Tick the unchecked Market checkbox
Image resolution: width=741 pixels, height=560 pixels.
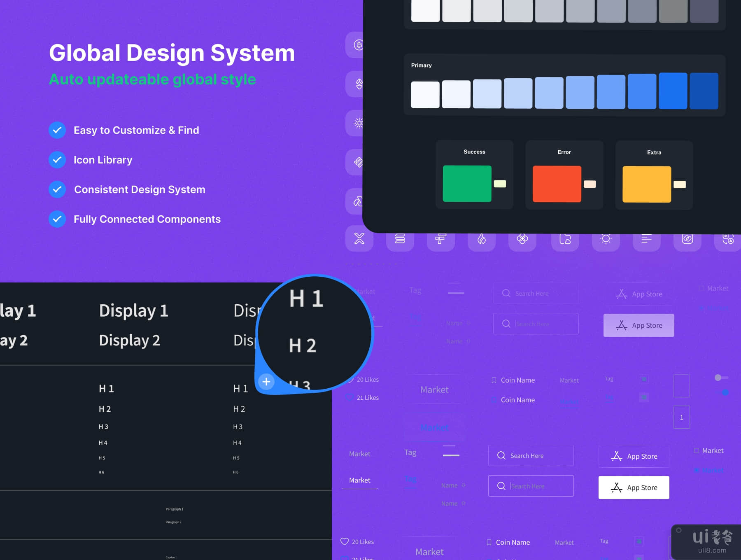pos(697,450)
